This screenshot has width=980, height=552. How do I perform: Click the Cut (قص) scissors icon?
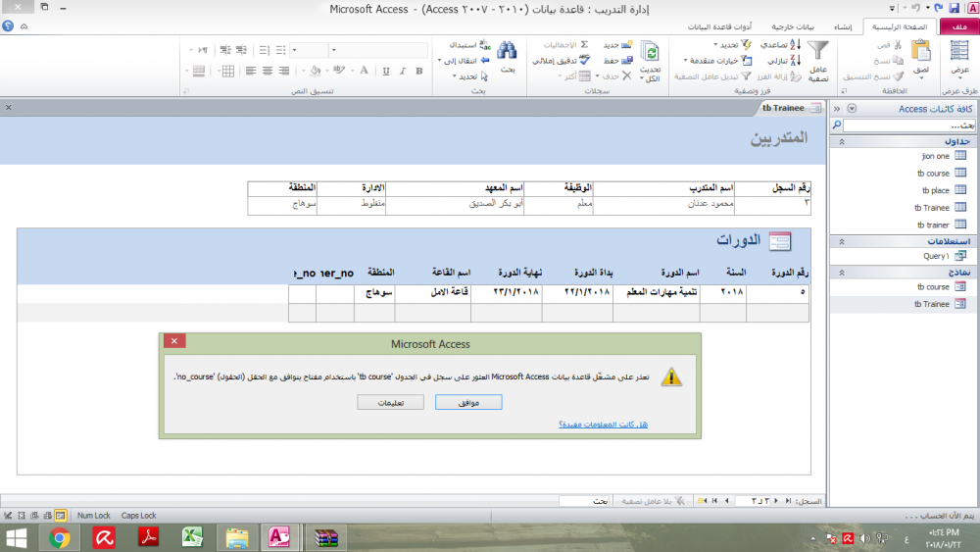898,45
